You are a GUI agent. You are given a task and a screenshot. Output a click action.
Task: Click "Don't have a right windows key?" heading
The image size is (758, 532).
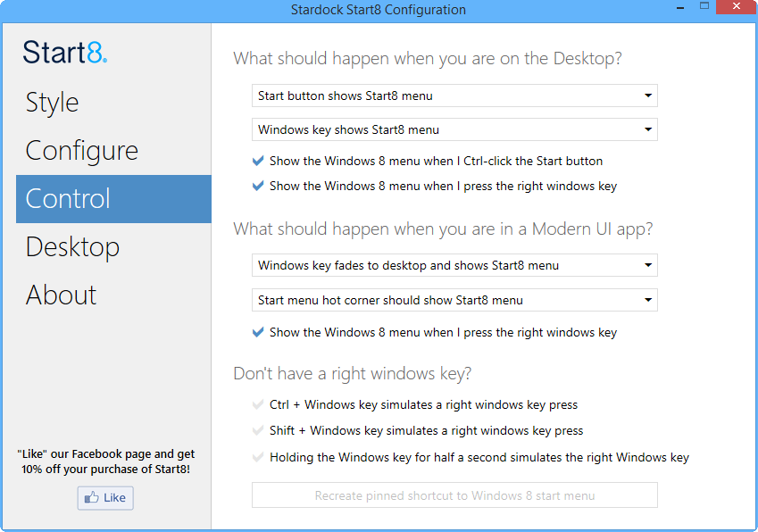352,373
